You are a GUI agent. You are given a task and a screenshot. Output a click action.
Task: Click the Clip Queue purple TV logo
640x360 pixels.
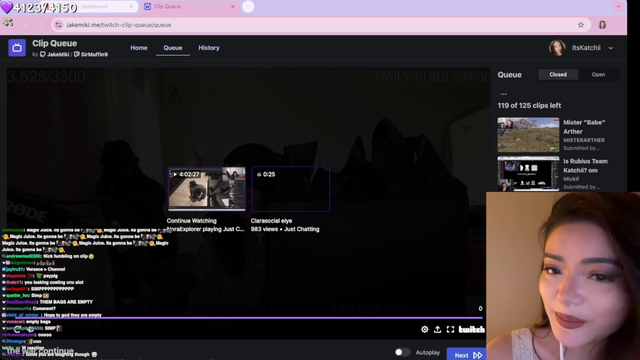(x=17, y=48)
